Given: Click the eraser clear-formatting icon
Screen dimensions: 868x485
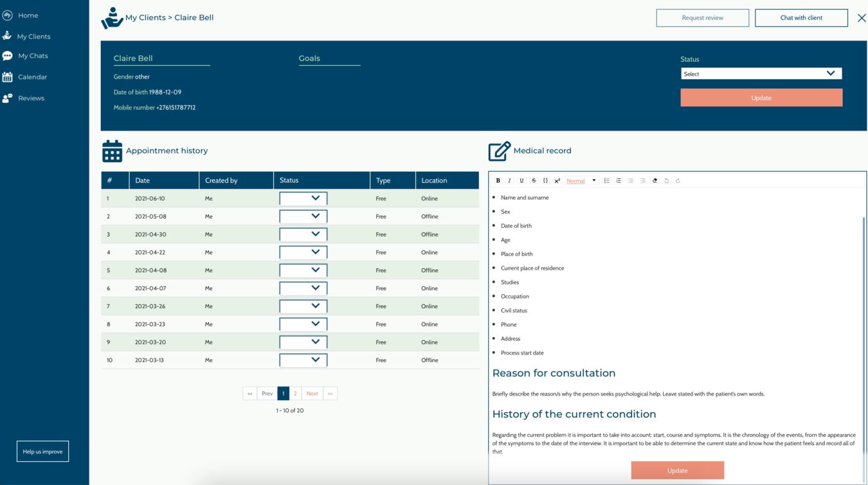Looking at the screenshot, I should (x=655, y=181).
